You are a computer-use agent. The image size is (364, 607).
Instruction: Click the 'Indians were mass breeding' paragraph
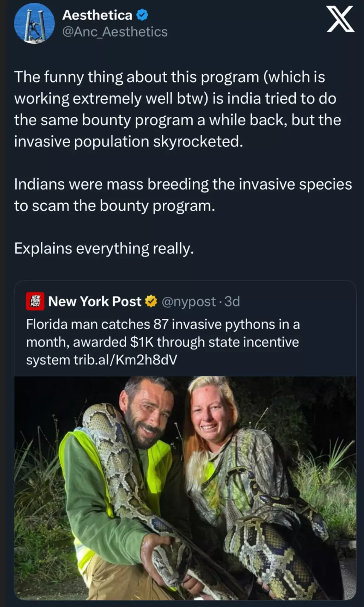[183, 195]
